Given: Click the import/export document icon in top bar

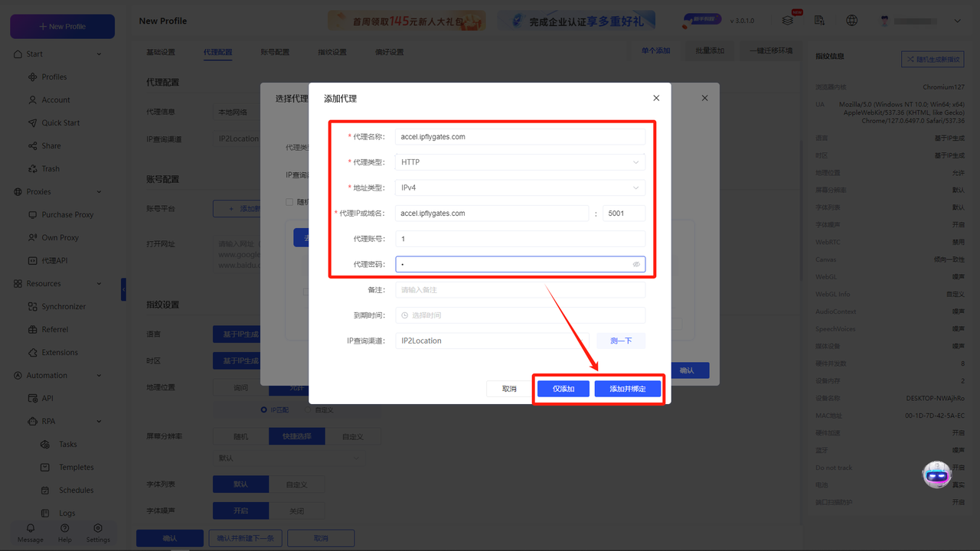Looking at the screenshot, I should tap(819, 20).
